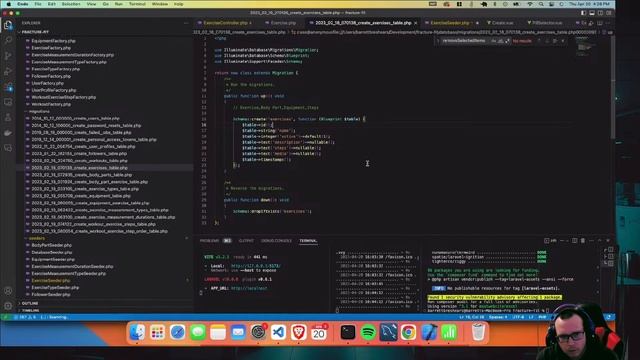The image size is (640, 360).
Task: Toggle the panel layout button in title bar
Action: point(592,13)
